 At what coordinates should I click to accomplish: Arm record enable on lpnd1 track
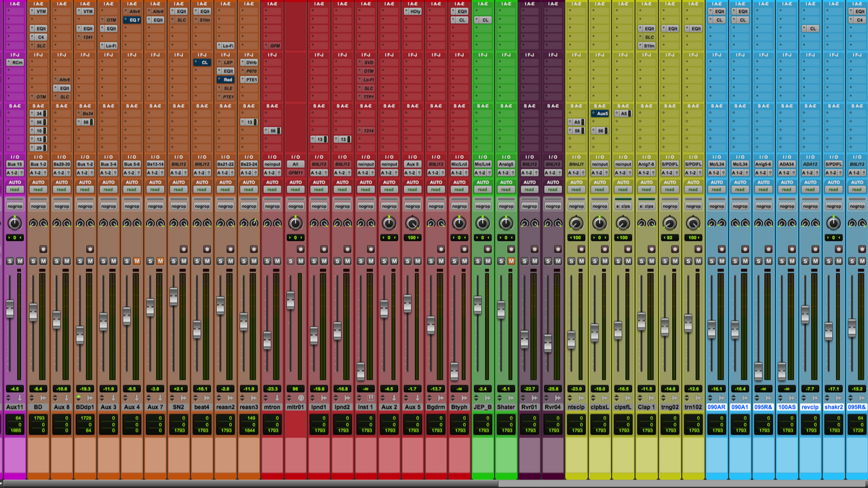(324, 249)
